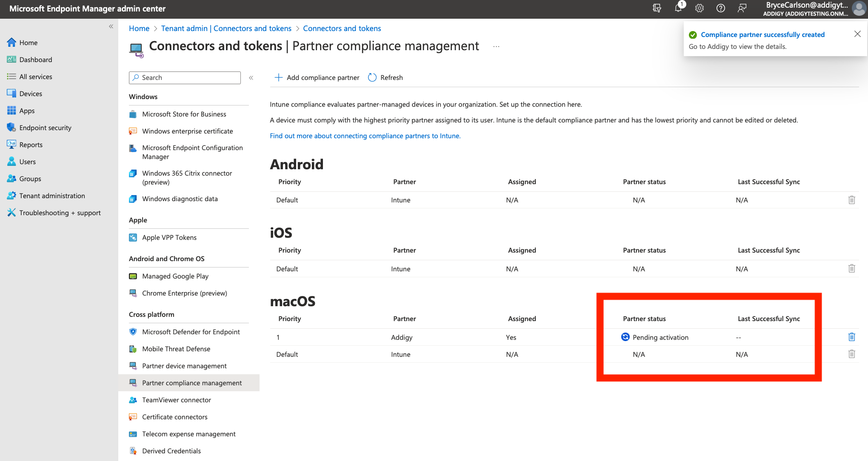Select Apple VPP Tokens
Viewport: 868px width, 461px height.
[x=169, y=237]
